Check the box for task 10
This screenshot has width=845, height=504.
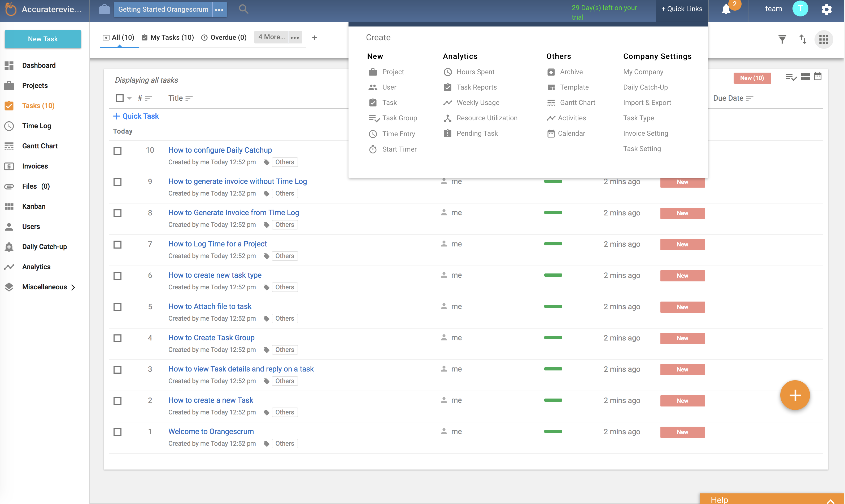click(x=117, y=151)
